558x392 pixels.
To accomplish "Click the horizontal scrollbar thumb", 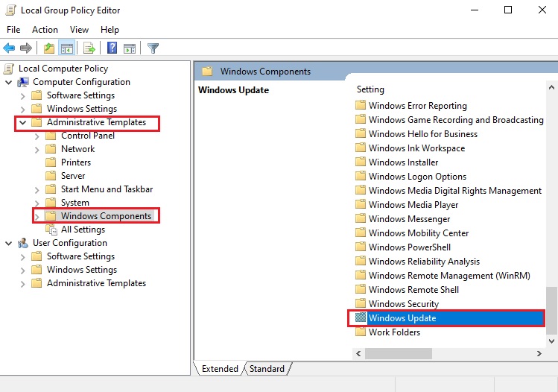I will (x=399, y=353).
